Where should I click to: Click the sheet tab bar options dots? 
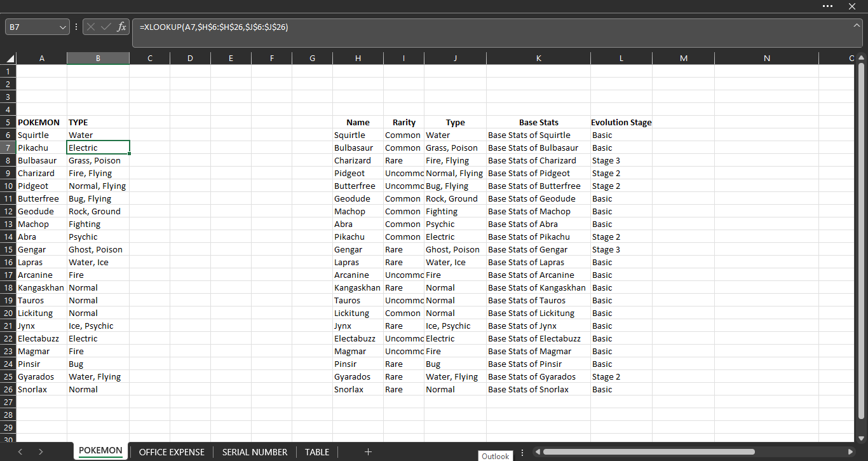click(x=522, y=452)
